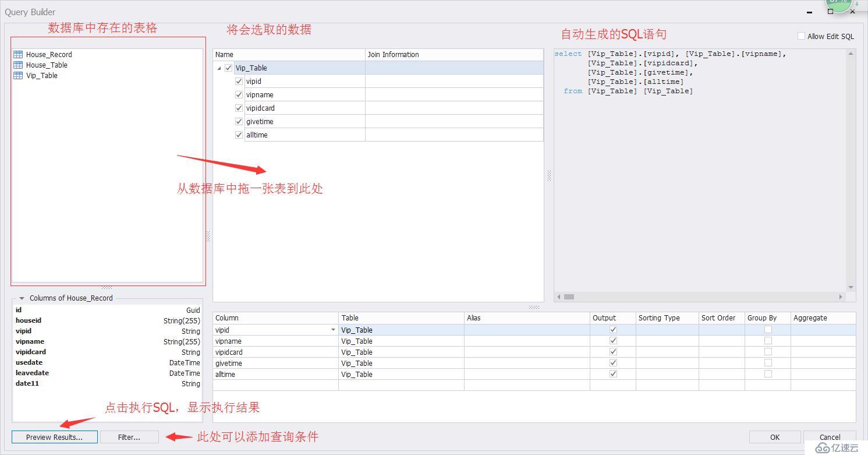Uncheck the alltime field checkbox
Viewport: 868px width, 455px height.
(x=239, y=135)
